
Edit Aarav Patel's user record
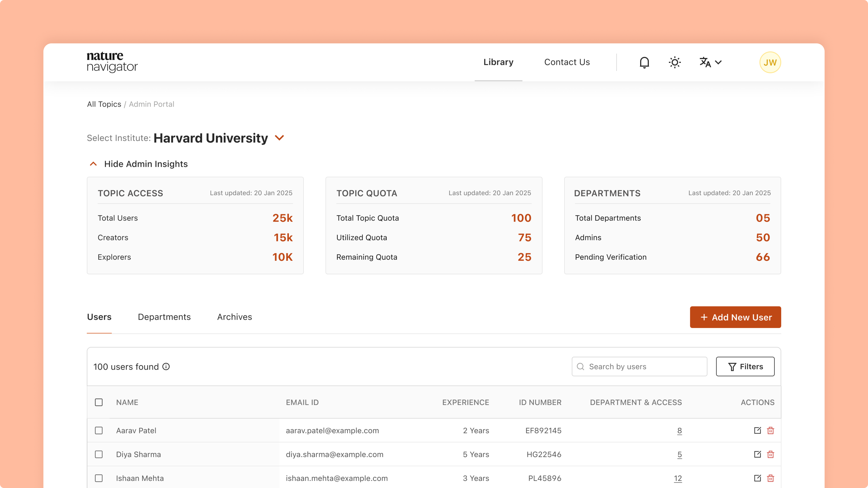coord(757,430)
